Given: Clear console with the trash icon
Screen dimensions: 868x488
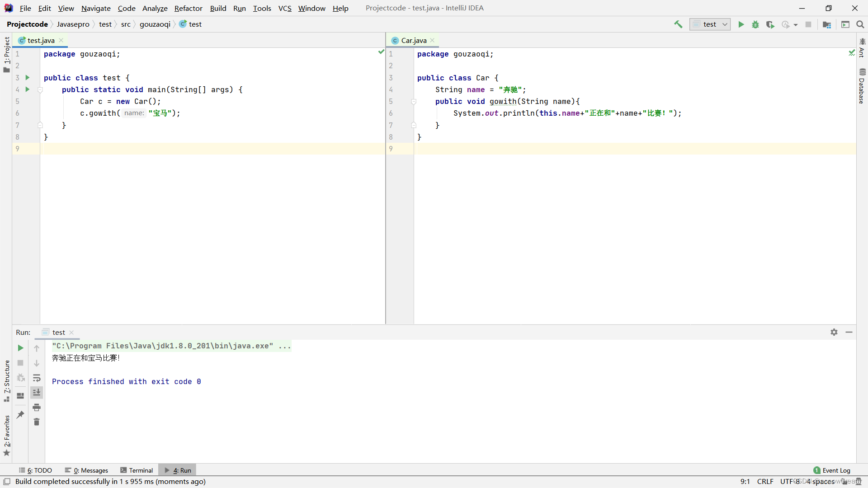Looking at the screenshot, I should (37, 422).
